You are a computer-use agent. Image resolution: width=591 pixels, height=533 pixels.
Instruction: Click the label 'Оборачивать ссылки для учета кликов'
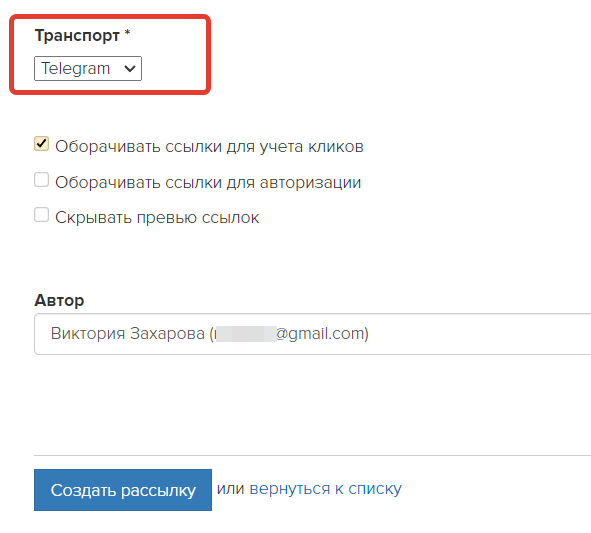209,147
